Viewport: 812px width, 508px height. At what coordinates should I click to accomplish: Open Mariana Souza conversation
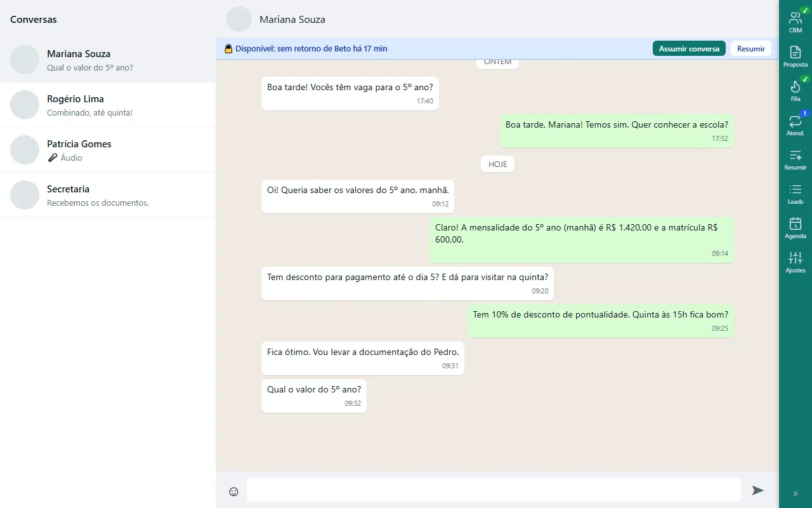[108, 60]
